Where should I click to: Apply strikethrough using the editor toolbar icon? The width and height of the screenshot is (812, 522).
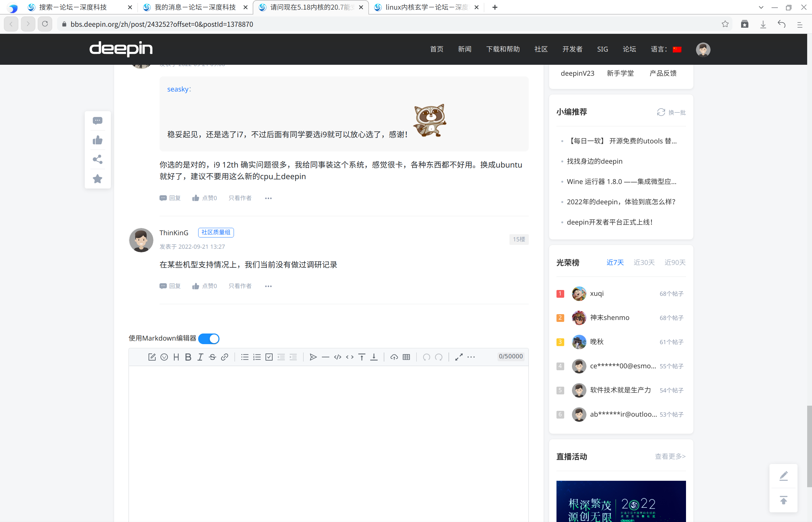click(x=212, y=357)
